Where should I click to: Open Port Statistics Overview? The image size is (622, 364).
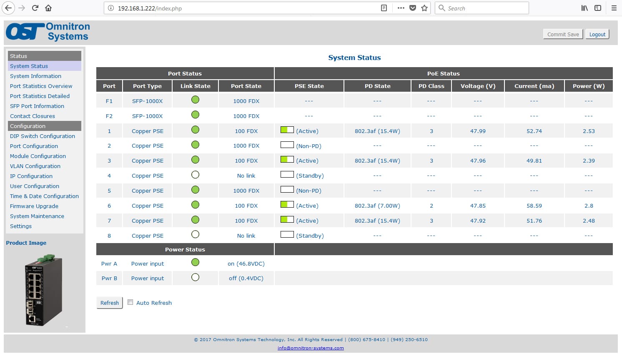pos(41,86)
